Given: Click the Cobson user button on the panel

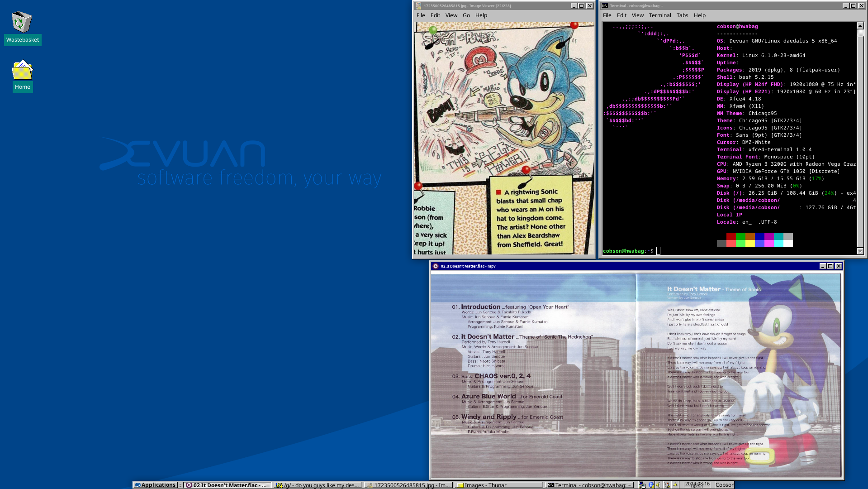Looking at the screenshot, I should (x=725, y=485).
